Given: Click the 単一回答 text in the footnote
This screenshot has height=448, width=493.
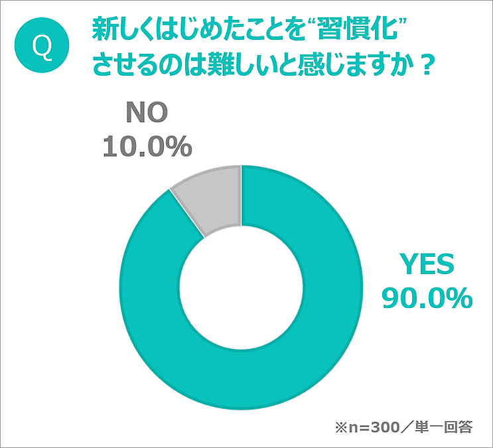Looking at the screenshot, I should click(x=452, y=426).
